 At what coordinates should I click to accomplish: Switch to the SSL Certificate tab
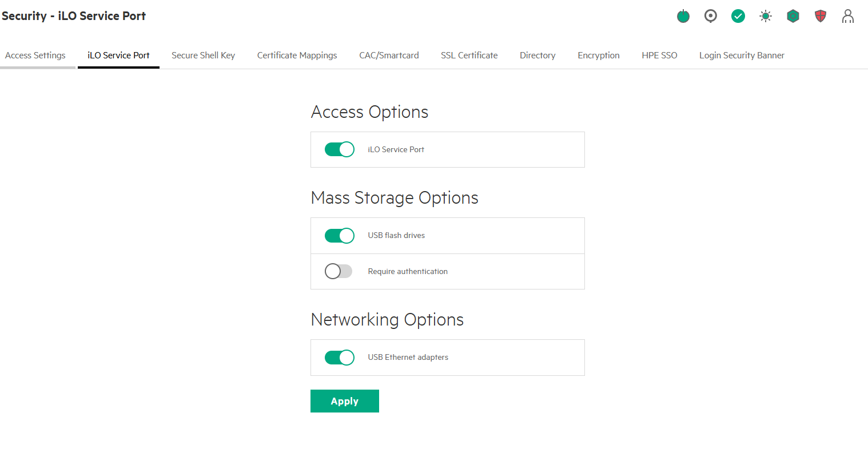pyautogui.click(x=469, y=55)
